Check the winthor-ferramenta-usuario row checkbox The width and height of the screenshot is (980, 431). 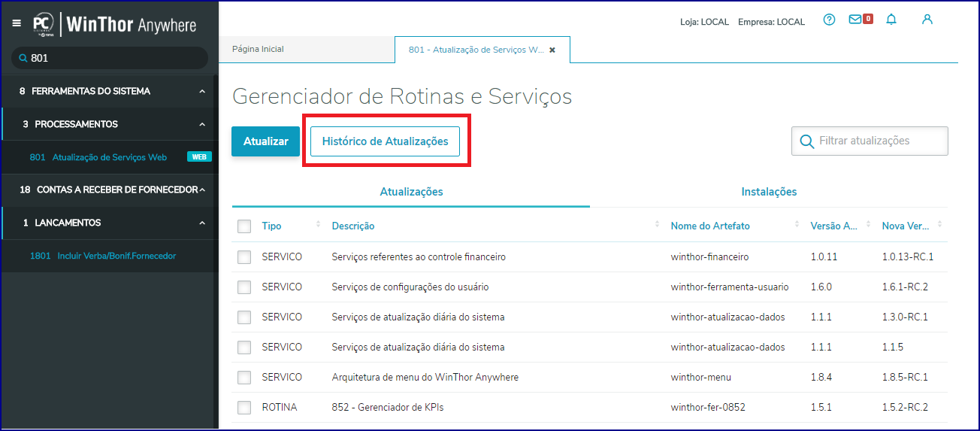tap(244, 287)
